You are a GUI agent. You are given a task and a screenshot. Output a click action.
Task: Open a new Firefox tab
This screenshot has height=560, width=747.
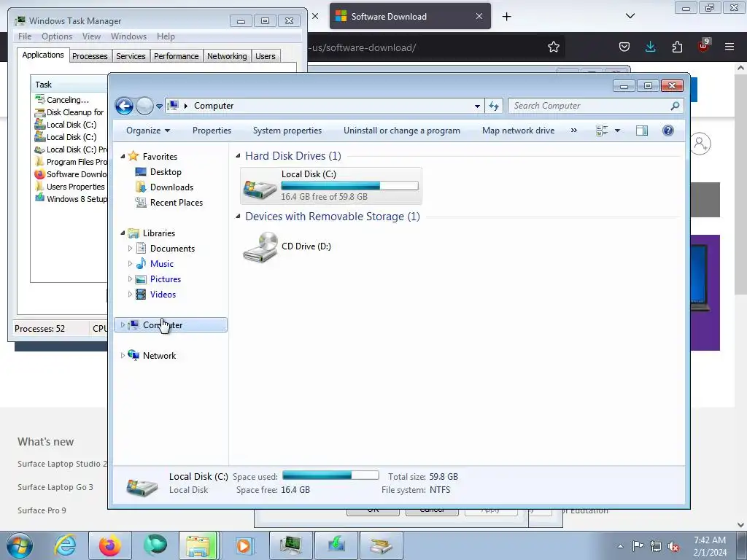pyautogui.click(x=506, y=17)
